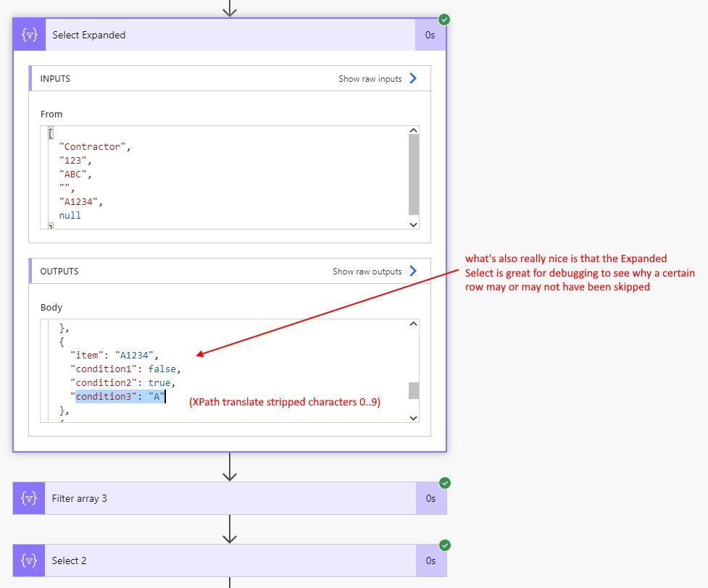708x588 pixels.
Task: Click the OUTPUTS section heading
Action: 59,272
